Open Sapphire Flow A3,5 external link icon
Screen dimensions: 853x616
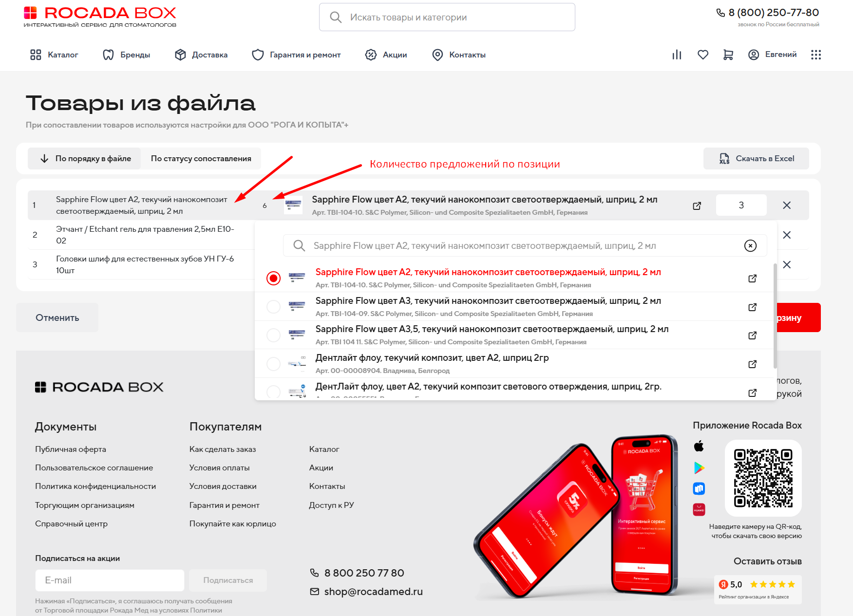click(752, 335)
